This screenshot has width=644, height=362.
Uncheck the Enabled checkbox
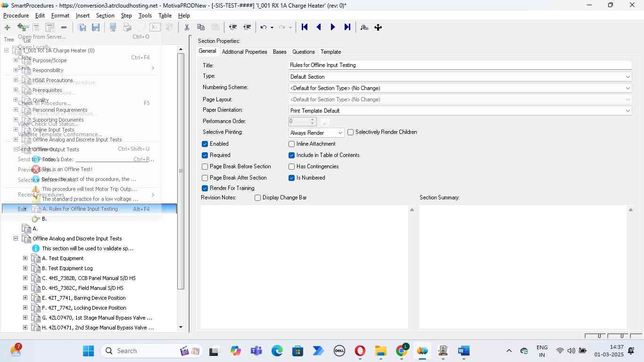(205, 144)
